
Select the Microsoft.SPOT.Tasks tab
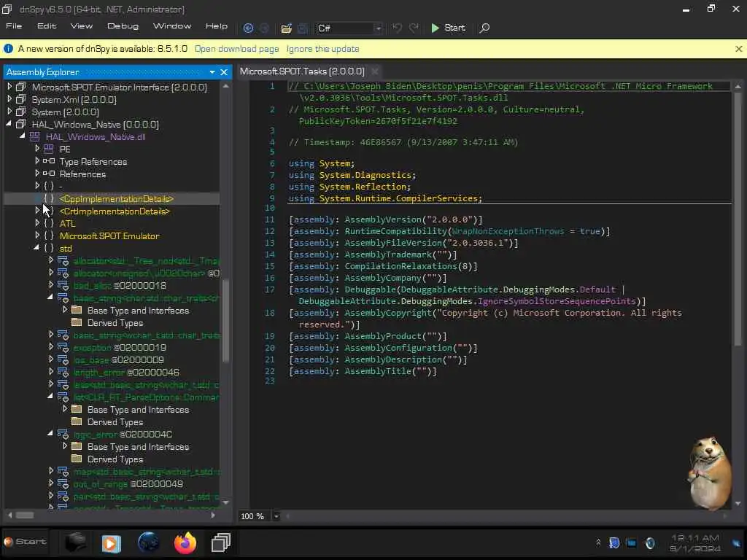coord(302,71)
